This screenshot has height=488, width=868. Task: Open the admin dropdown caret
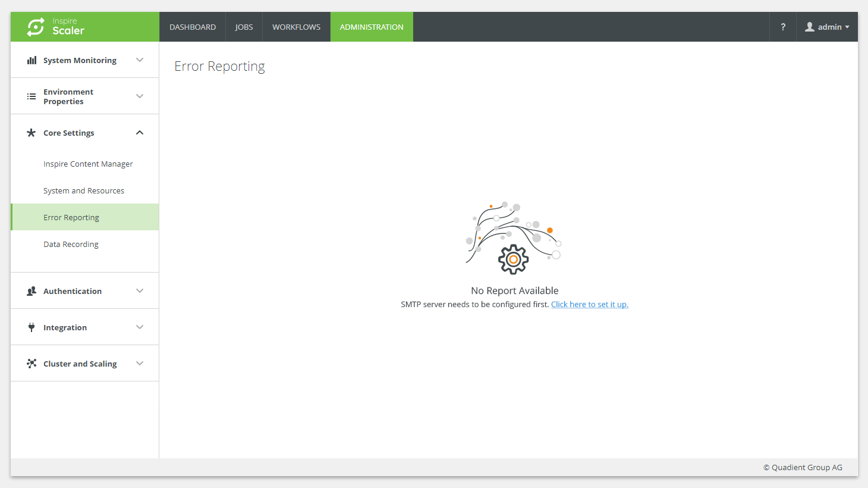click(x=847, y=27)
